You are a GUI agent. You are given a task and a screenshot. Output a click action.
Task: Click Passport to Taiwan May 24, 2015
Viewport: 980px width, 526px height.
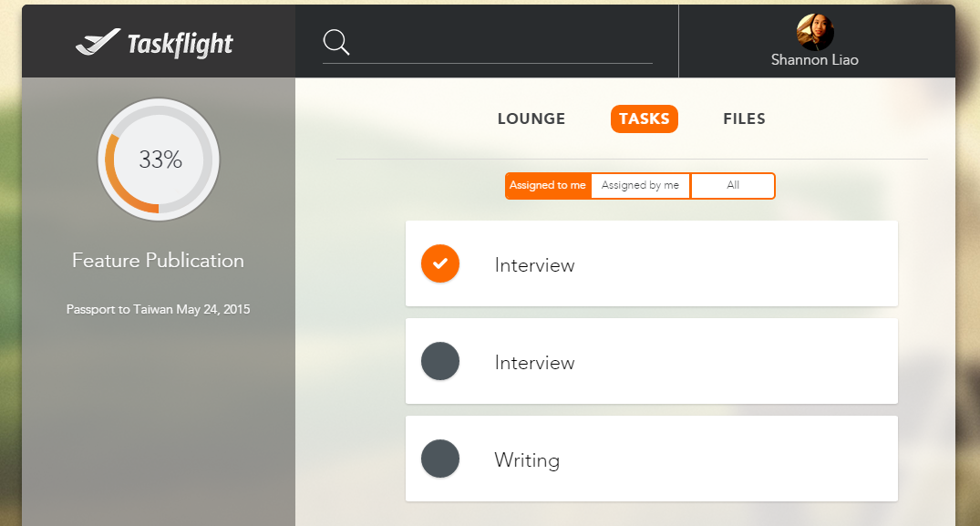(159, 310)
